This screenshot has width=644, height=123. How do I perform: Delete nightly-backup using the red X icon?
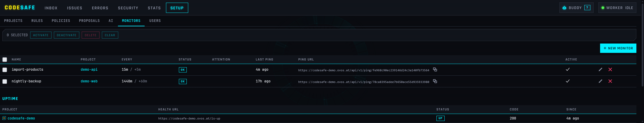(x=610, y=81)
